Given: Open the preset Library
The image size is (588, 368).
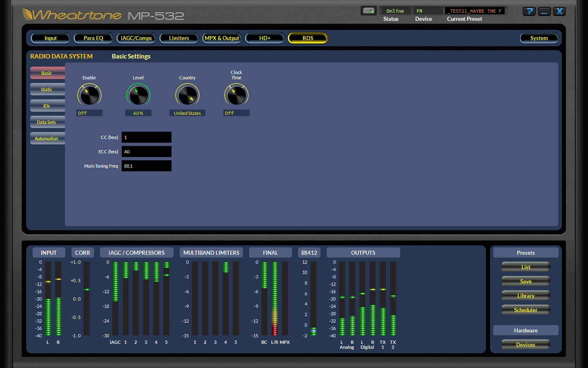Looking at the screenshot, I should (x=526, y=296).
